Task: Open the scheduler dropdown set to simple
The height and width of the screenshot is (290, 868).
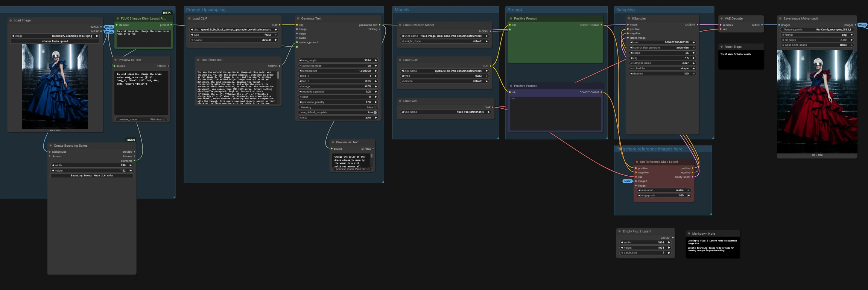Action: tap(663, 68)
